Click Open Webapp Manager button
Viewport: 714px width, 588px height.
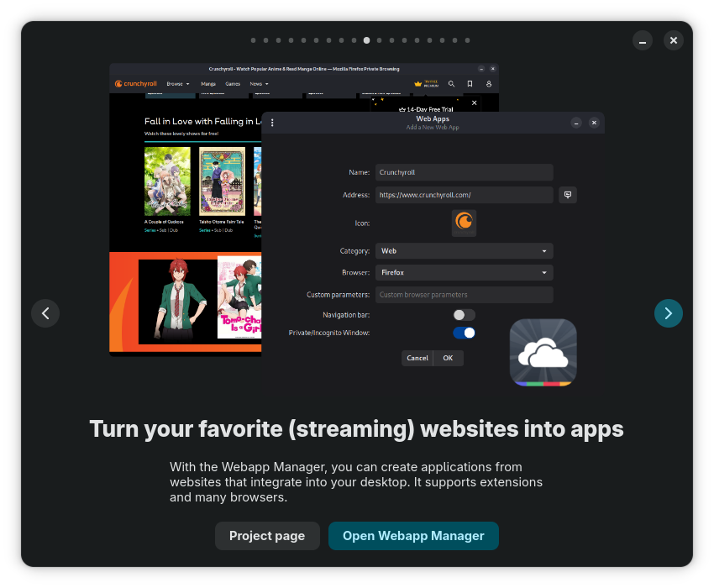pyautogui.click(x=413, y=536)
